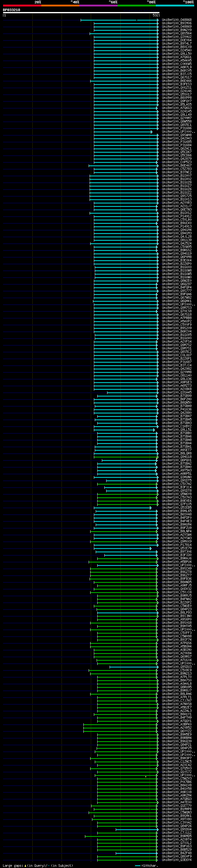Click the red 20% identity legend segment
197x868 pixels.
pyautogui.click(x=22, y=6)
